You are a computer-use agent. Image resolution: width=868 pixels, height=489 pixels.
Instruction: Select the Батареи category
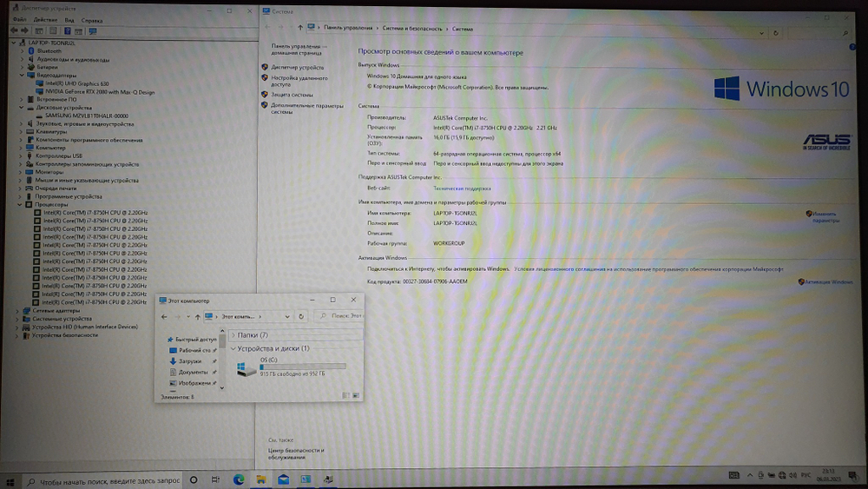[47, 67]
